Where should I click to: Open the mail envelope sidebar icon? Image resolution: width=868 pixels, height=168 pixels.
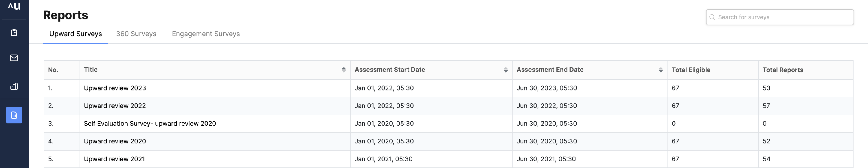(14, 58)
